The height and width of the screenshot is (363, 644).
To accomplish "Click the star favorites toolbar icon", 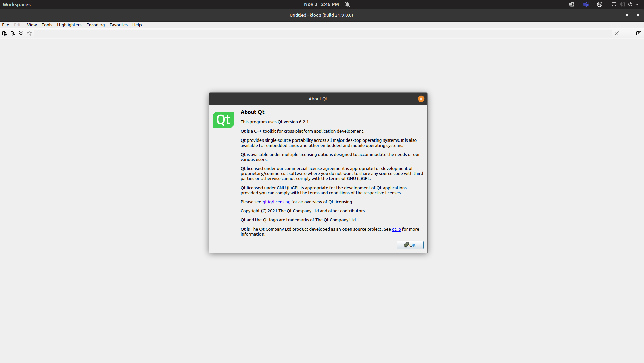I will [29, 33].
